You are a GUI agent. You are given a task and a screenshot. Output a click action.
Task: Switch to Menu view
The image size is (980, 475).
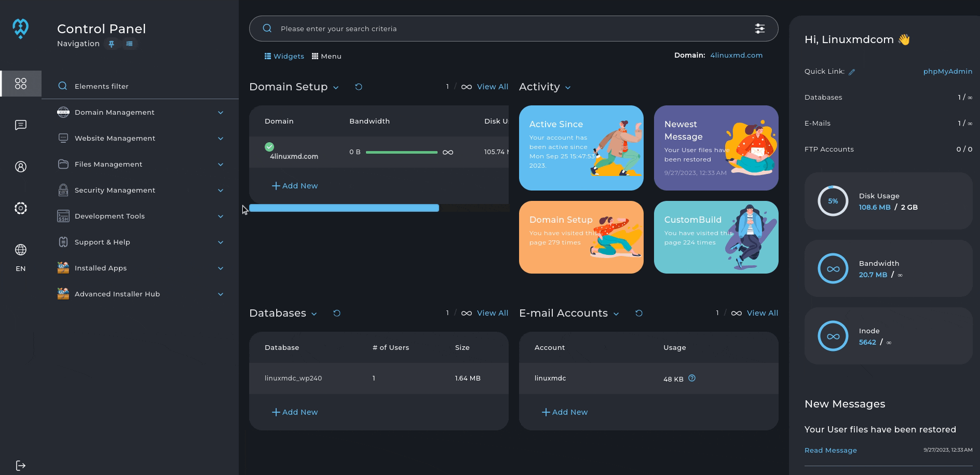(x=326, y=56)
